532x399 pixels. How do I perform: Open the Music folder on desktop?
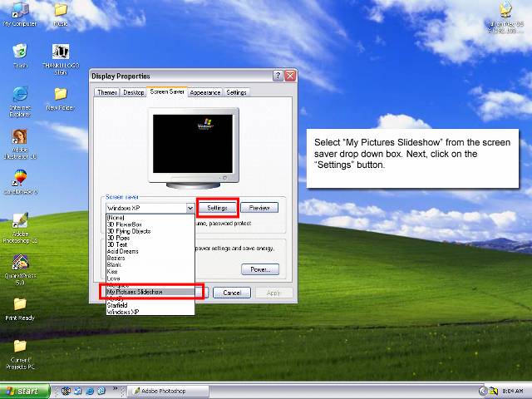[x=61, y=13]
